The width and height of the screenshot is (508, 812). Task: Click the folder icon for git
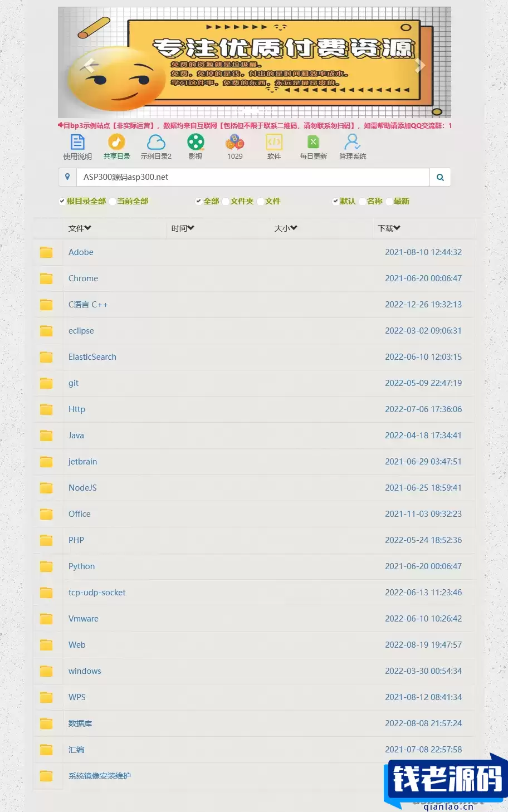[46, 383]
